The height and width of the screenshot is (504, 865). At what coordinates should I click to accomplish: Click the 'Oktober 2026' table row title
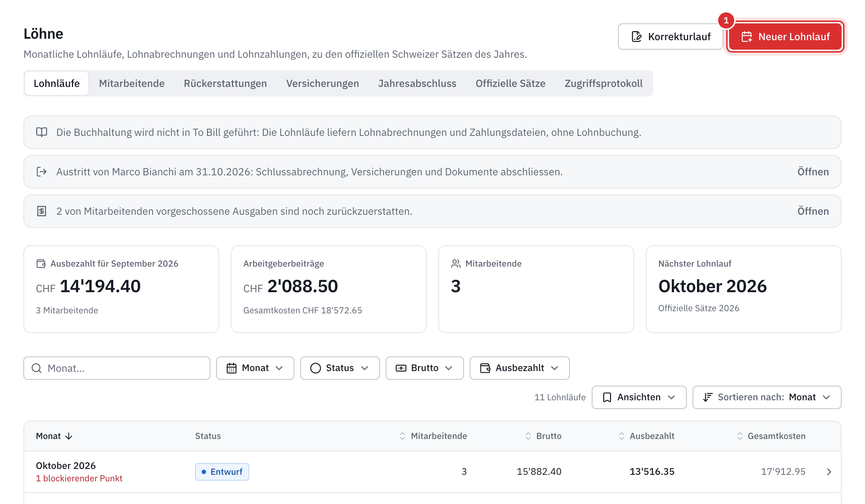66,466
